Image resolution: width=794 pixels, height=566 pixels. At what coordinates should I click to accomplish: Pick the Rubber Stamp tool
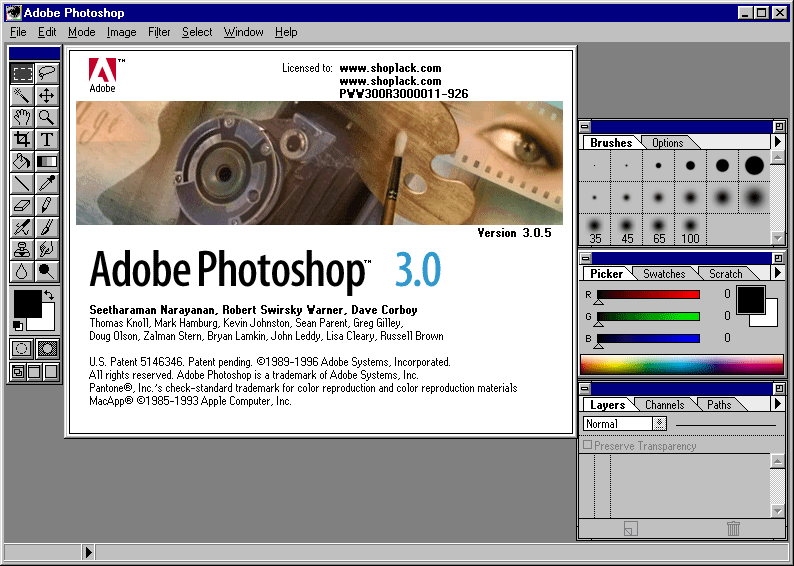tap(21, 249)
